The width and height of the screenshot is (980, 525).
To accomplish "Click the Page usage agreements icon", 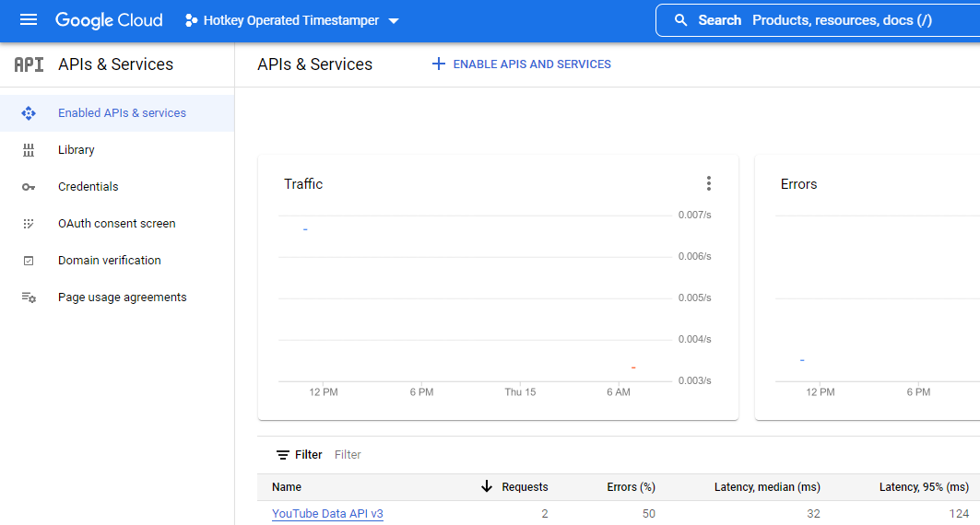I will click(29, 297).
